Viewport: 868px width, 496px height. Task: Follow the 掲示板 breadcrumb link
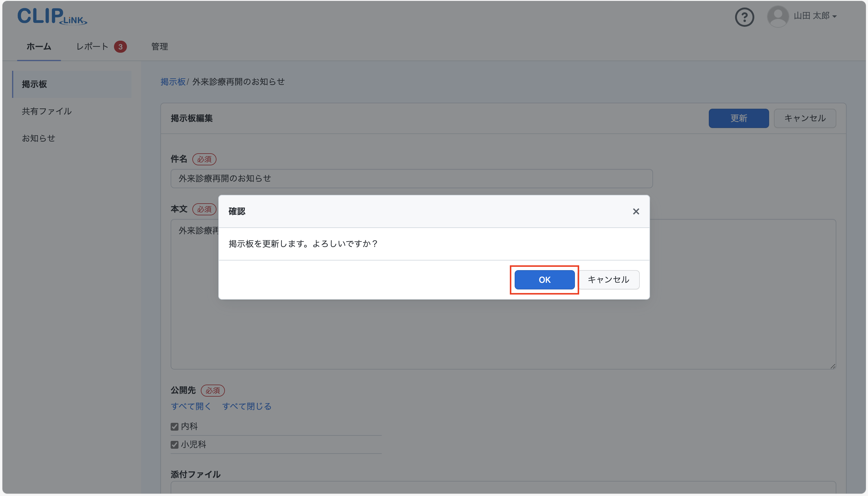point(173,82)
